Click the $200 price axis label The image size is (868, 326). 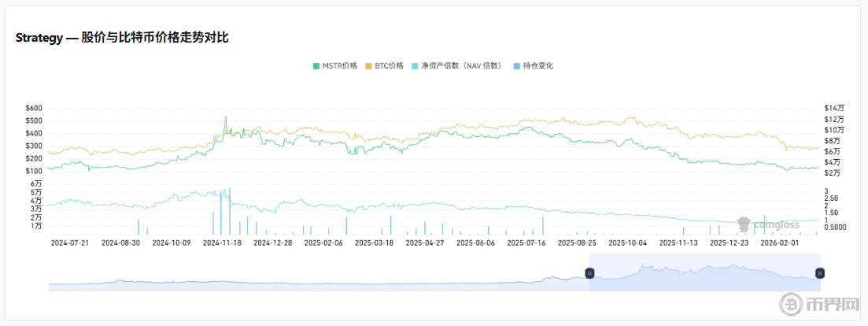click(x=34, y=158)
